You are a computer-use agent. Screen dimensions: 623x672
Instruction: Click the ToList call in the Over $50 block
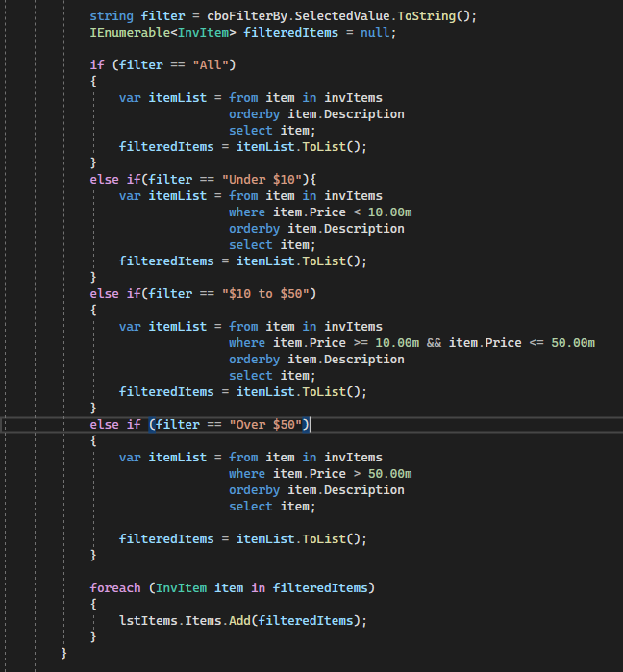point(323,539)
